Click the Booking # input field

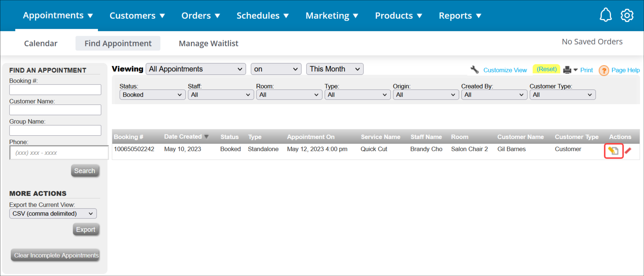point(55,90)
